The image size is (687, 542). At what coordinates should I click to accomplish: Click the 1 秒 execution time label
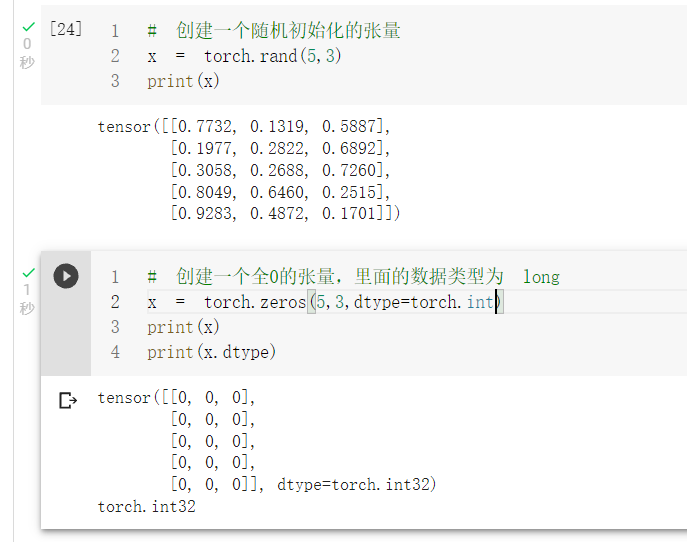point(27,298)
